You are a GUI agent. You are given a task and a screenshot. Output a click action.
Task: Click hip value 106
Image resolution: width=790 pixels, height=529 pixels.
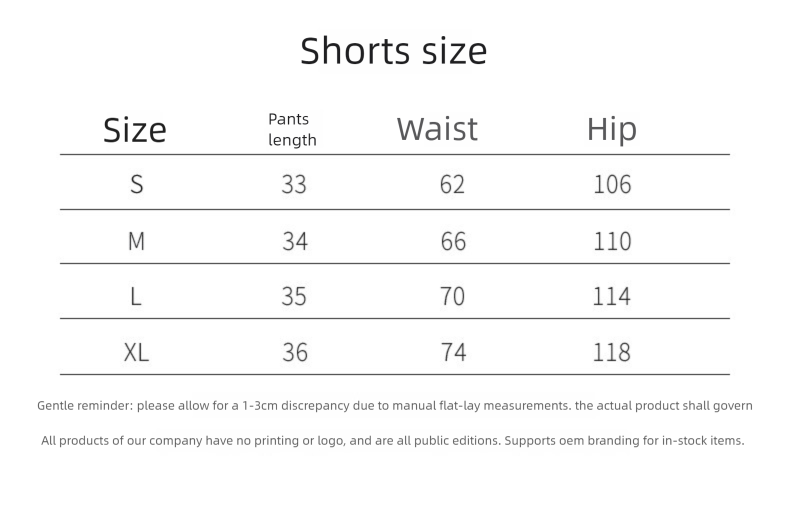612,184
